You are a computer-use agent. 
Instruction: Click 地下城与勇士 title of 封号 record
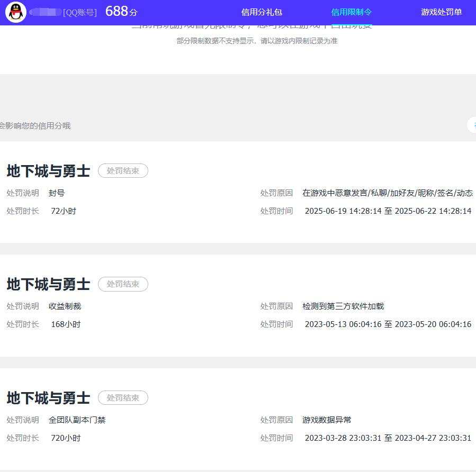click(x=48, y=171)
